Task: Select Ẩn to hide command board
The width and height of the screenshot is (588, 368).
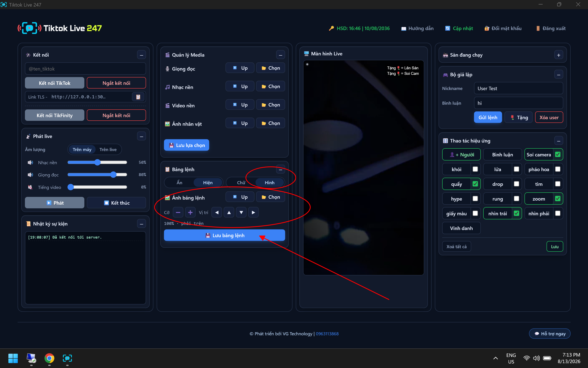Action: pyautogui.click(x=179, y=183)
